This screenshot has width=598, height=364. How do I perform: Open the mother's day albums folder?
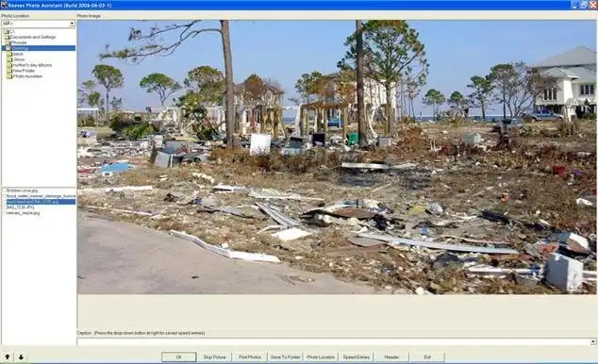coord(30,65)
